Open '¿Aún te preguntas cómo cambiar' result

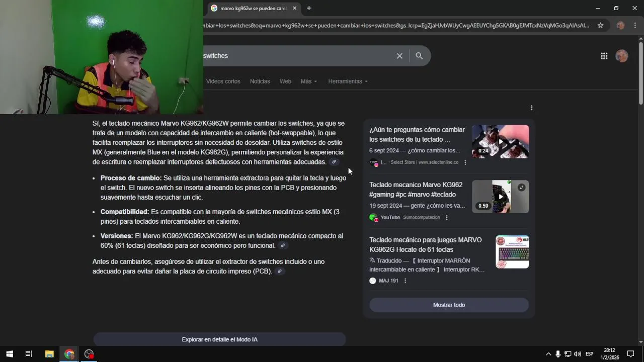[417, 135]
